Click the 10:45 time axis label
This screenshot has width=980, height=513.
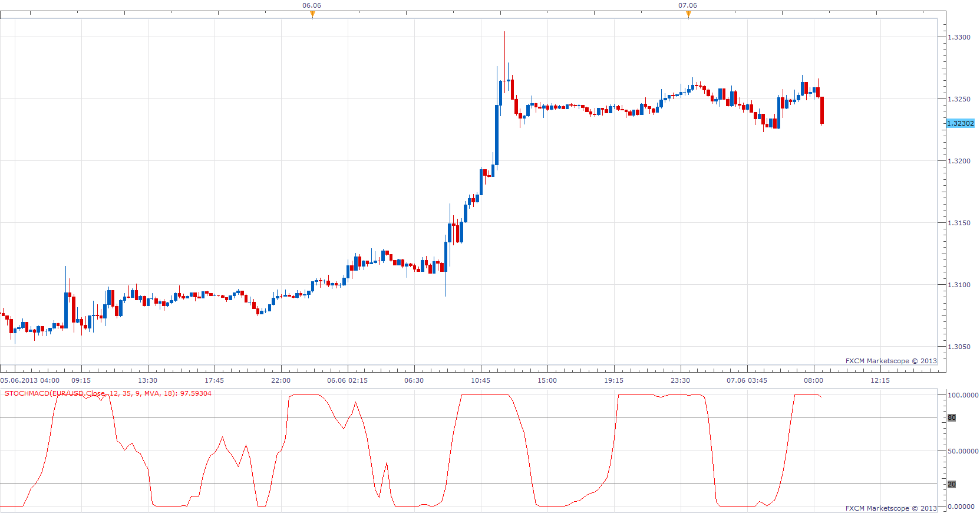(x=481, y=380)
